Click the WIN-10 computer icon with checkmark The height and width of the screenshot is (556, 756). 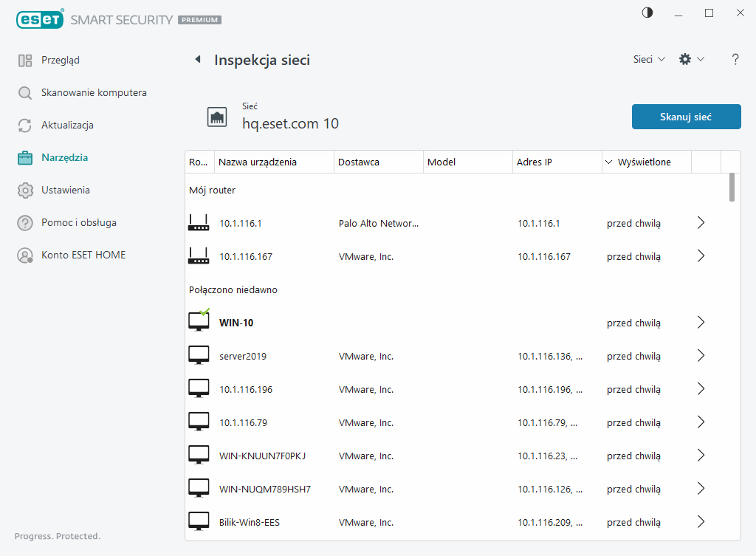coord(199,322)
